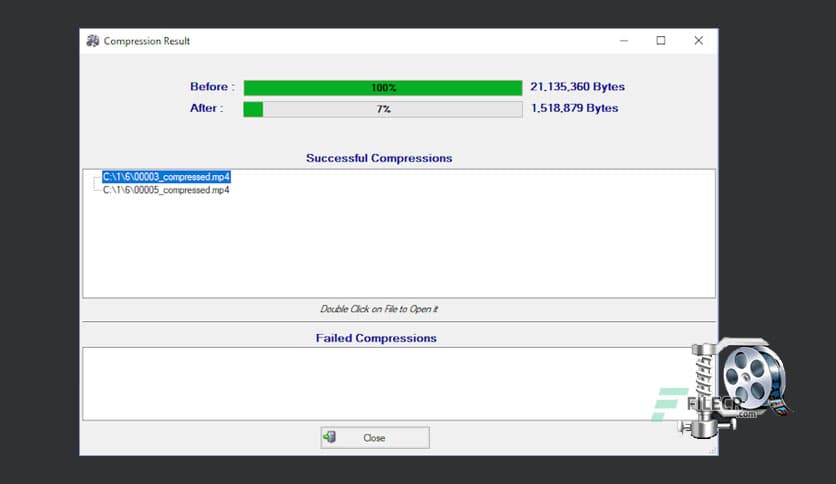Click the Successful Compressions heading
The width and height of the screenshot is (836, 484).
click(379, 158)
